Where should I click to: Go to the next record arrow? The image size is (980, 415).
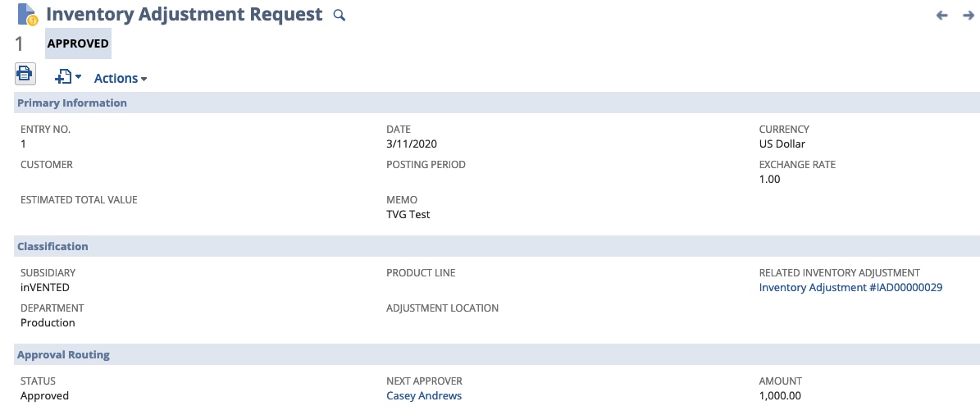click(969, 16)
